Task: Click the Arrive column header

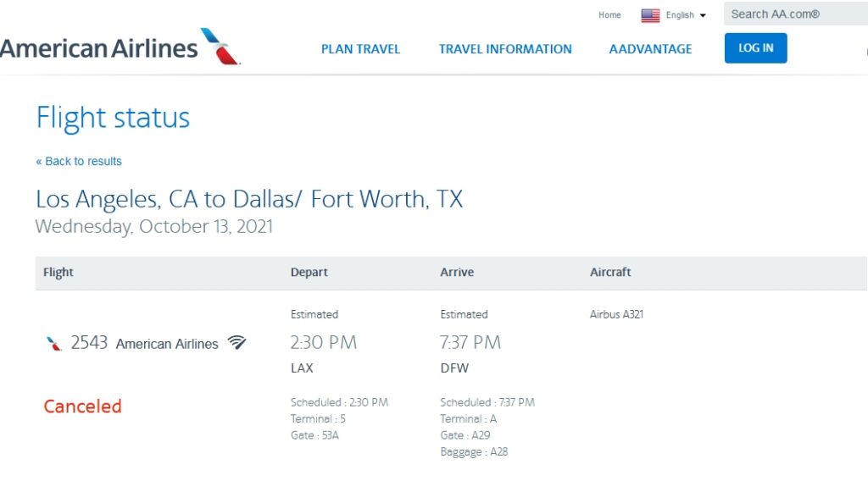Action: click(x=457, y=272)
